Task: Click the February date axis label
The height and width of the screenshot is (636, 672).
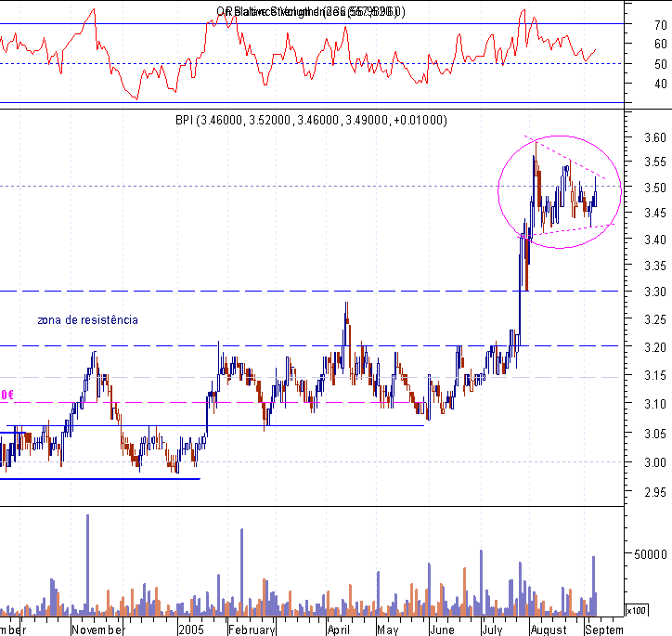Action: click(x=252, y=630)
